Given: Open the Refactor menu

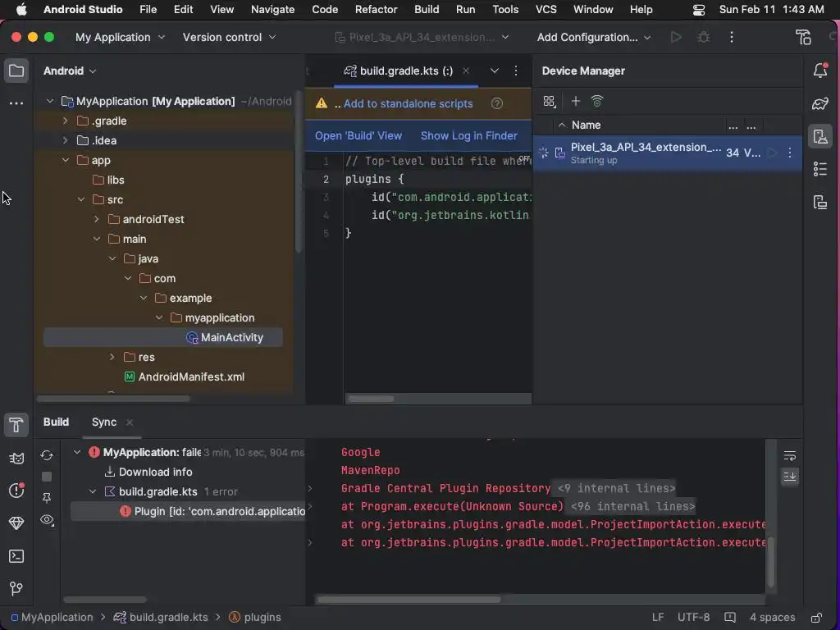Looking at the screenshot, I should tap(376, 9).
